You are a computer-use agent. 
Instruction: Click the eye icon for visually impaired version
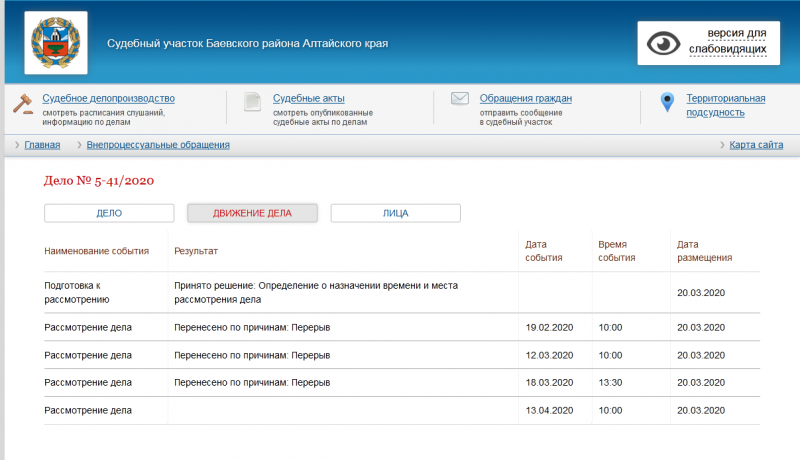coord(663,43)
